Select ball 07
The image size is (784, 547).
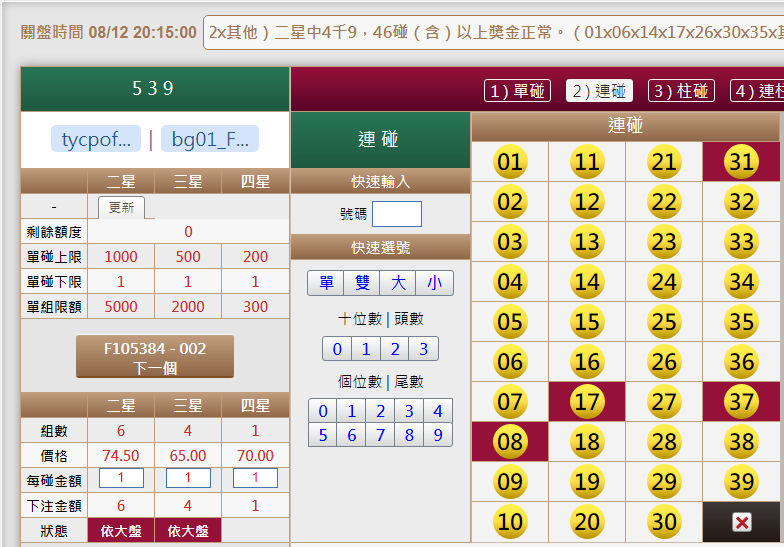coord(510,402)
